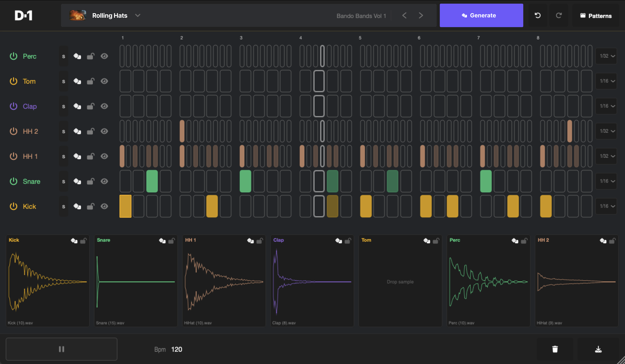Click the Generate button

[x=481, y=15]
